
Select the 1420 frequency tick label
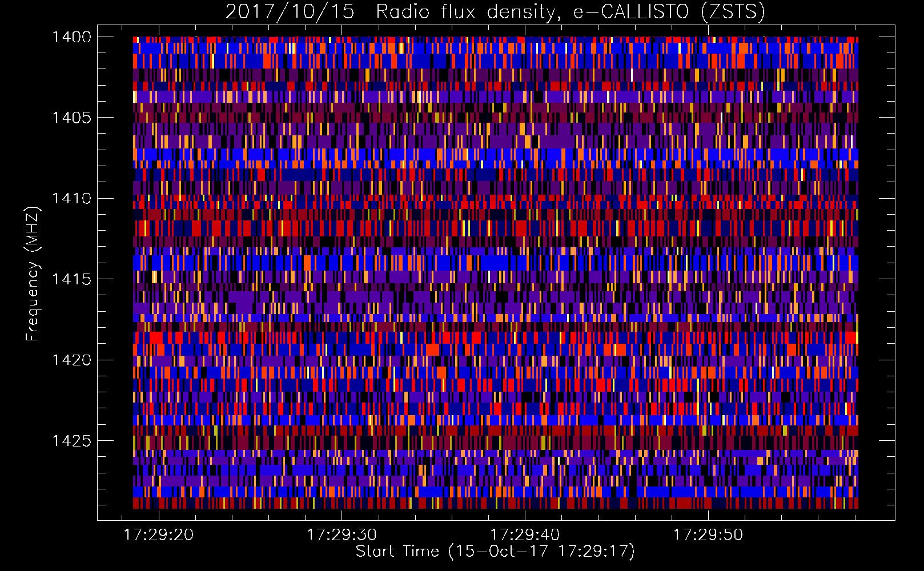[71, 360]
